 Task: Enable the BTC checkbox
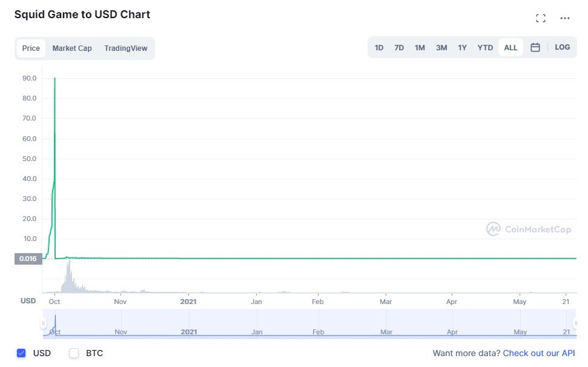(x=74, y=353)
